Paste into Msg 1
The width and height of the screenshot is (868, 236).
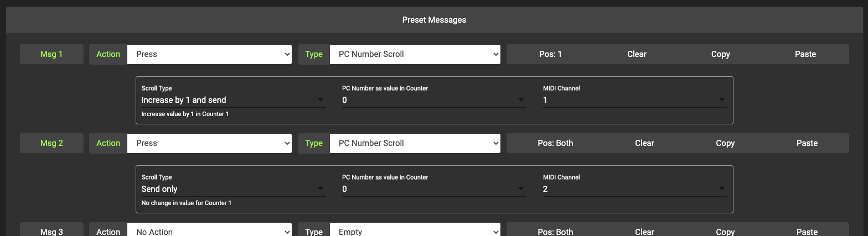point(805,54)
